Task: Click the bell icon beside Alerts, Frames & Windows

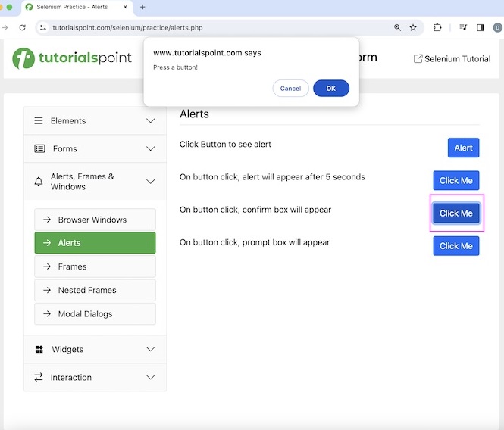Action: [39, 182]
